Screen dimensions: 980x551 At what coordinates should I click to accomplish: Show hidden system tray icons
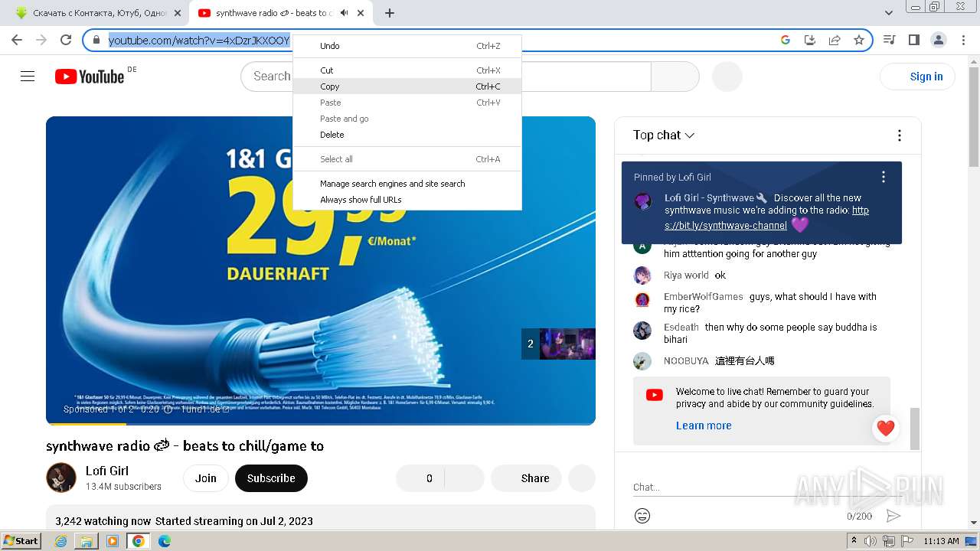pos(854,541)
